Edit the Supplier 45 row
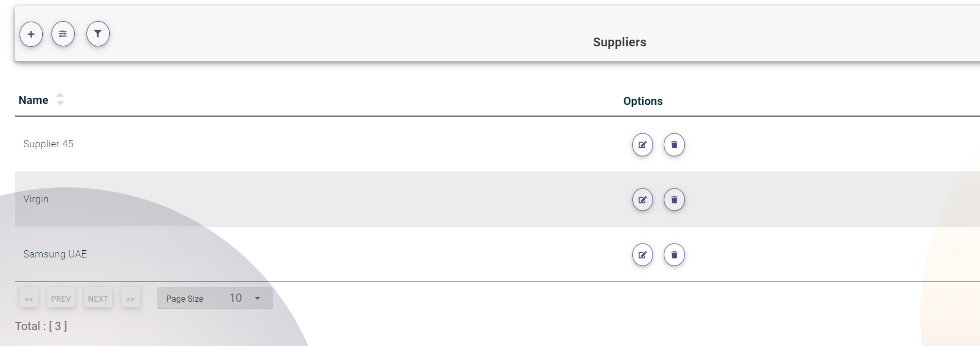Screen dimensions: 980x346 (642, 145)
